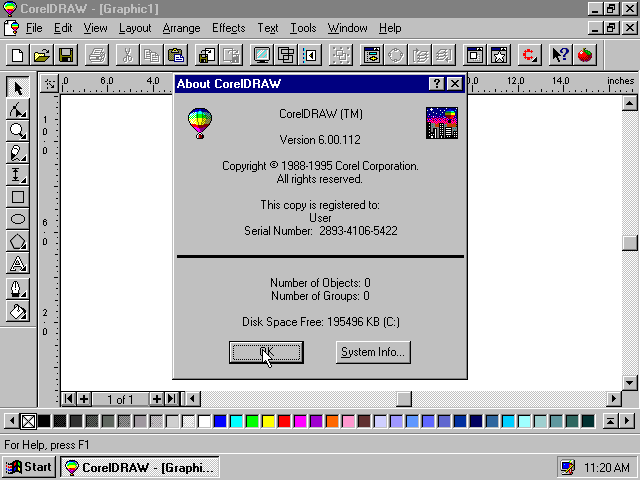Select the Outline pen tool
The image size is (640, 480).
[x=18, y=289]
